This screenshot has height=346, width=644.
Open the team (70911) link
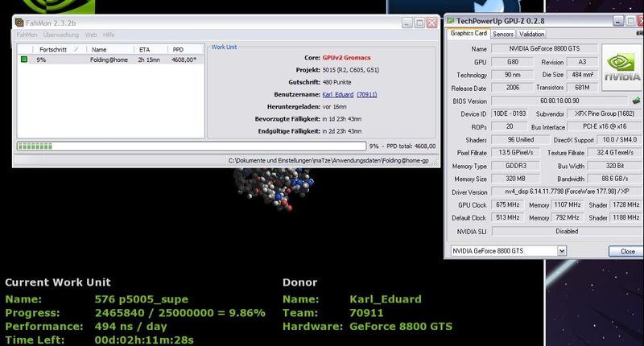point(367,94)
